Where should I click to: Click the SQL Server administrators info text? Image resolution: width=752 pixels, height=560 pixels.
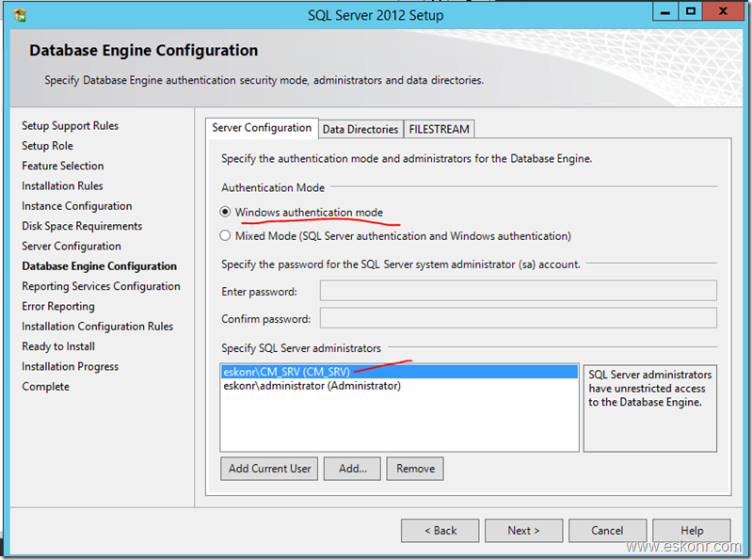click(x=649, y=389)
